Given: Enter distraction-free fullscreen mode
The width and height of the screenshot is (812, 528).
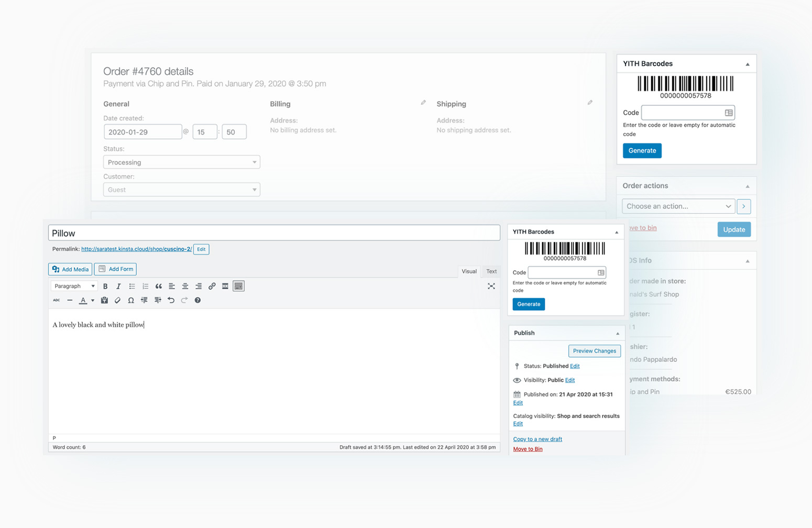Looking at the screenshot, I should tap(491, 286).
